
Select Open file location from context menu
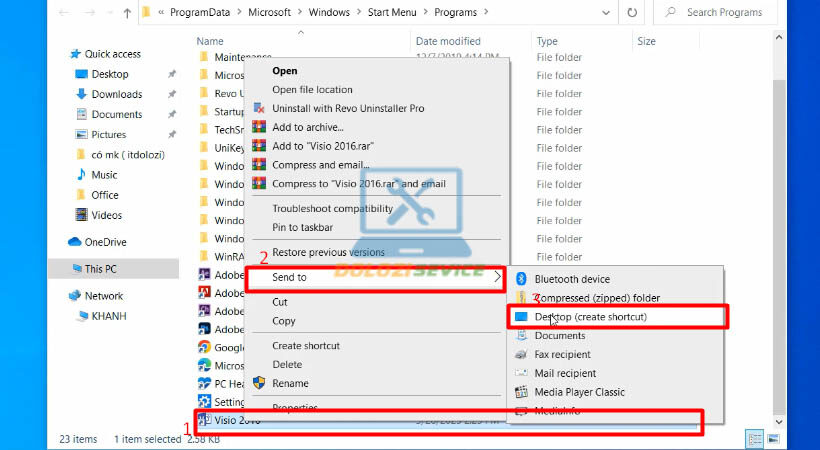(x=312, y=90)
